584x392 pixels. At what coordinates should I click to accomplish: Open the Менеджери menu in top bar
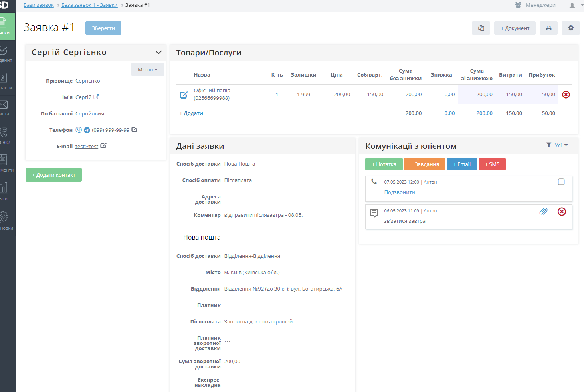[535, 5]
